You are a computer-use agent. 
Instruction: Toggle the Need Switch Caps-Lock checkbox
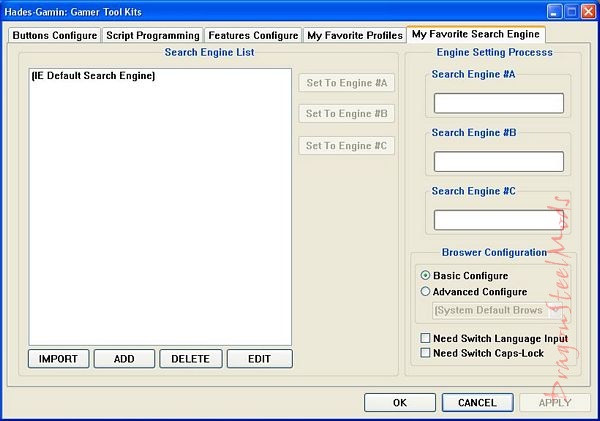[426, 353]
